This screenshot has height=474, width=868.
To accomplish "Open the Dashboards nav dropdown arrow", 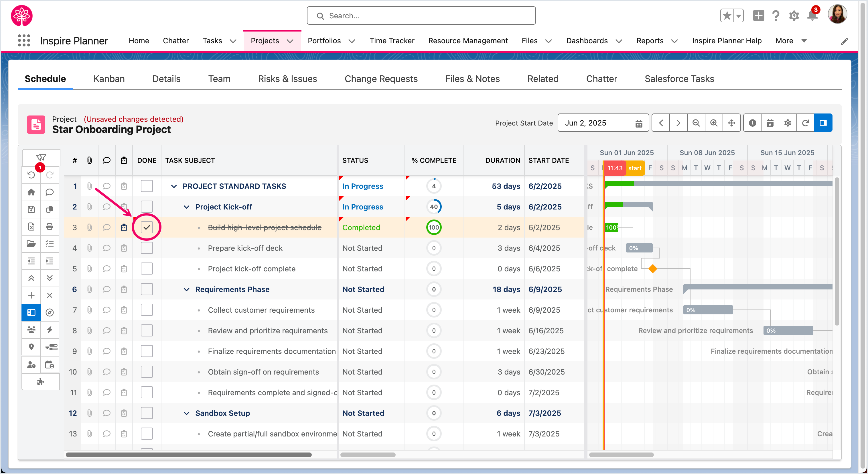I will click(619, 41).
